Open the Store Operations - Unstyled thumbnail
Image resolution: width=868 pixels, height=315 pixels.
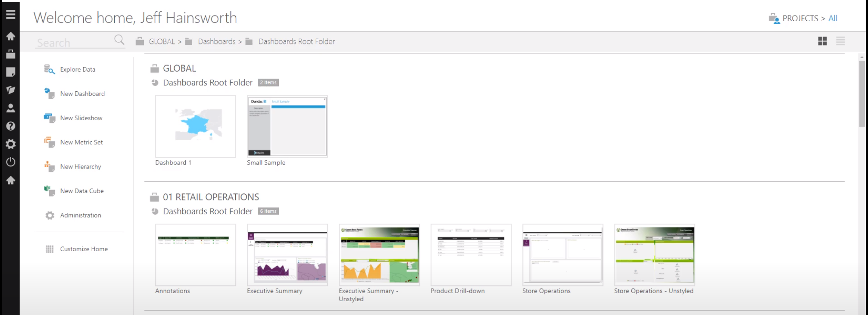coord(655,255)
